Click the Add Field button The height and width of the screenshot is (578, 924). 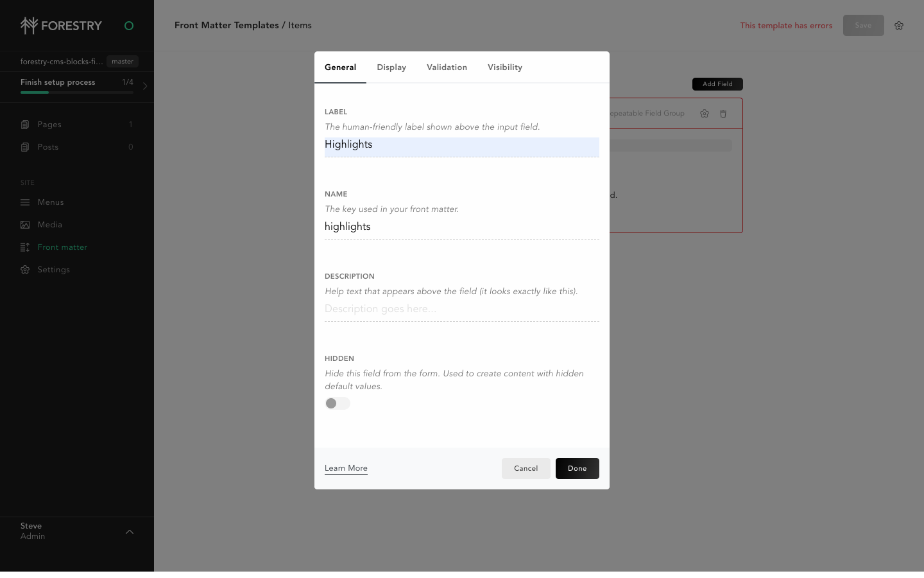pyautogui.click(x=717, y=84)
